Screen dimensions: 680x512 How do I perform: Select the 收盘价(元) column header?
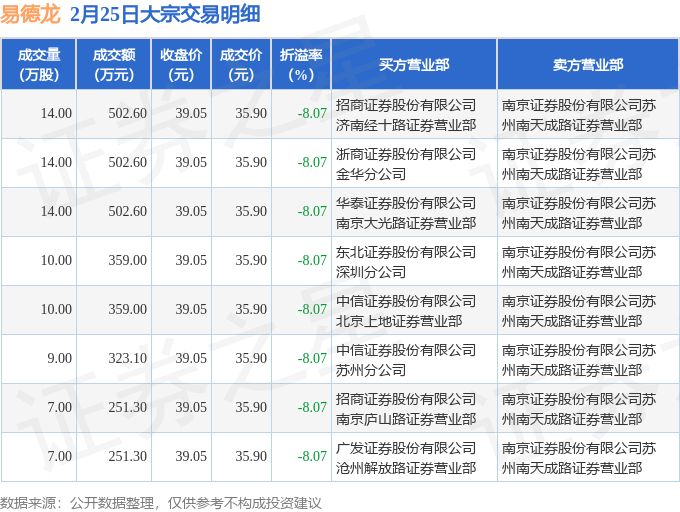pos(181,65)
